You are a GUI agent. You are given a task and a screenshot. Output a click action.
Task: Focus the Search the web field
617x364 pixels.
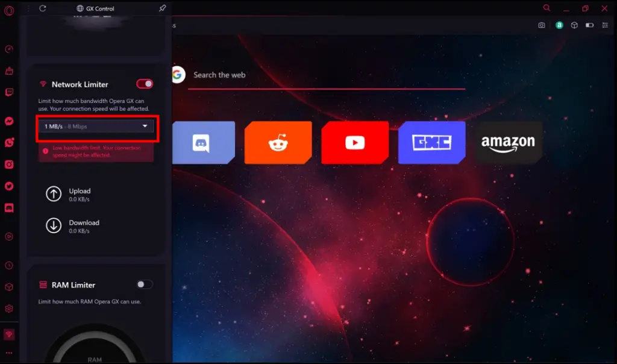click(x=326, y=75)
